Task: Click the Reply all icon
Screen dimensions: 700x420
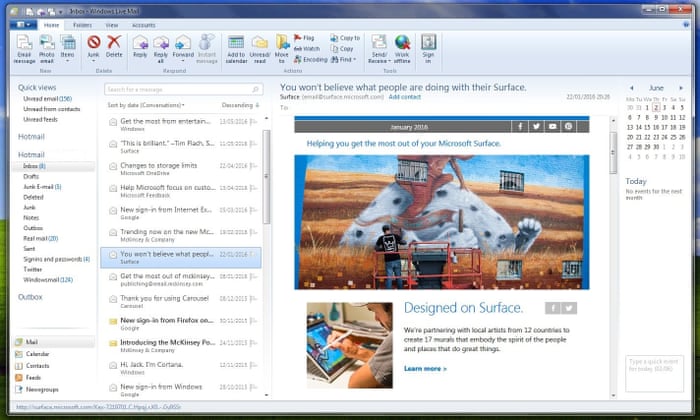Action: point(161,46)
